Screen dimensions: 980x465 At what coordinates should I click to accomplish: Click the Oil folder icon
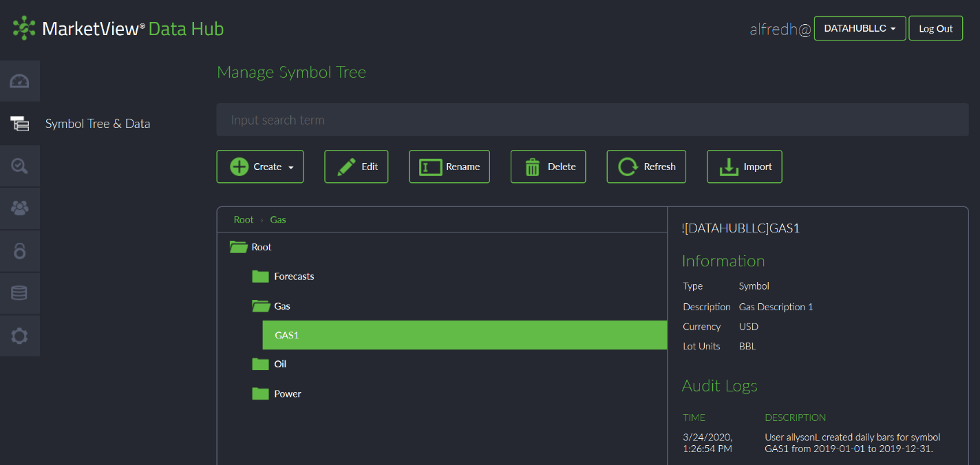(x=260, y=364)
